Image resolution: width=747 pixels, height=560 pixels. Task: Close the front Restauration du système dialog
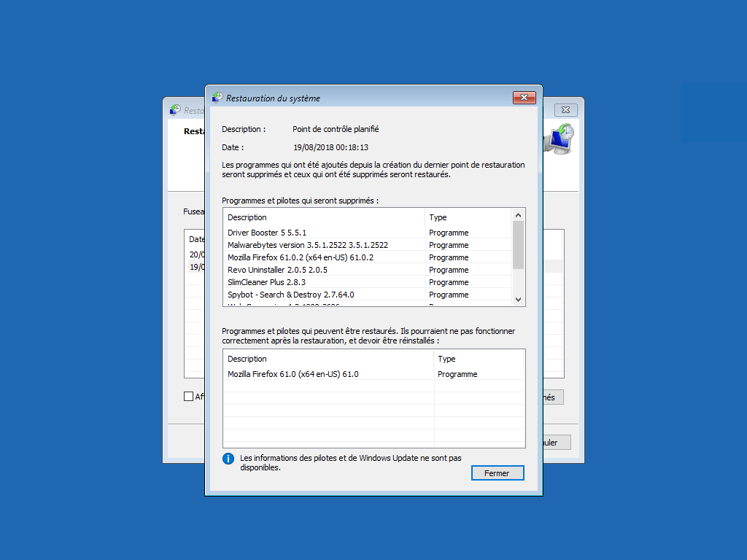pyautogui.click(x=524, y=97)
